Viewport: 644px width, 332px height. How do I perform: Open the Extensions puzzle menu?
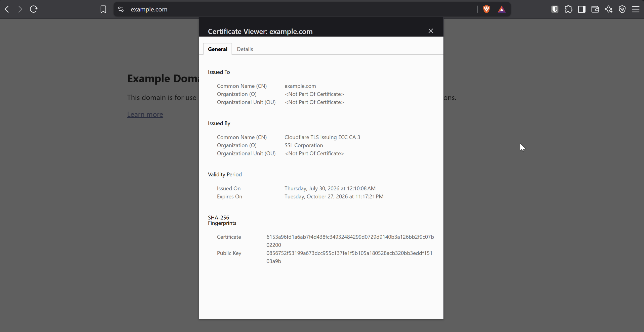point(568,9)
